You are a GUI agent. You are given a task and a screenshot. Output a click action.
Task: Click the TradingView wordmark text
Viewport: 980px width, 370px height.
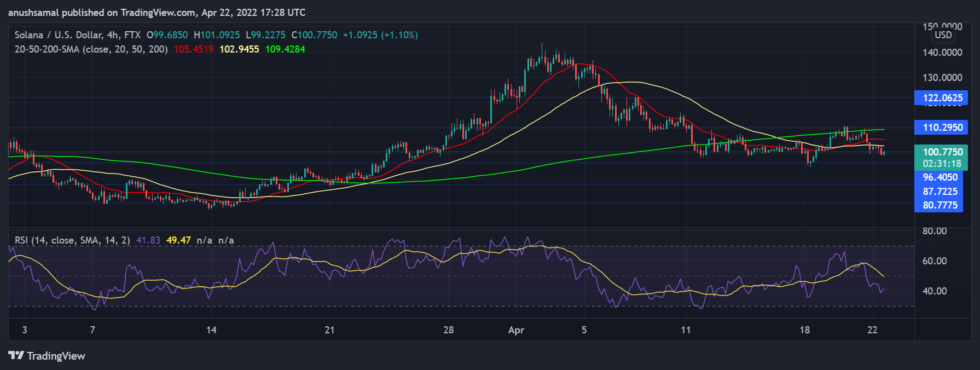point(56,356)
